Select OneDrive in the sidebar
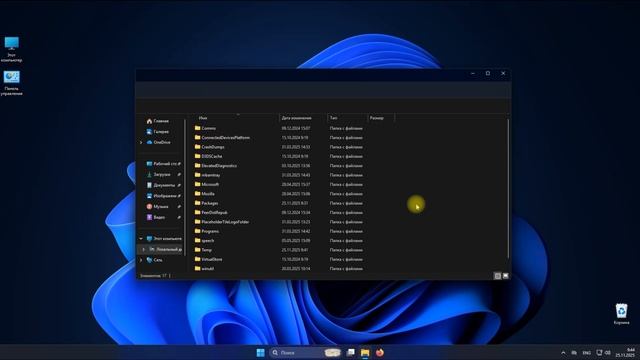 pos(158,142)
